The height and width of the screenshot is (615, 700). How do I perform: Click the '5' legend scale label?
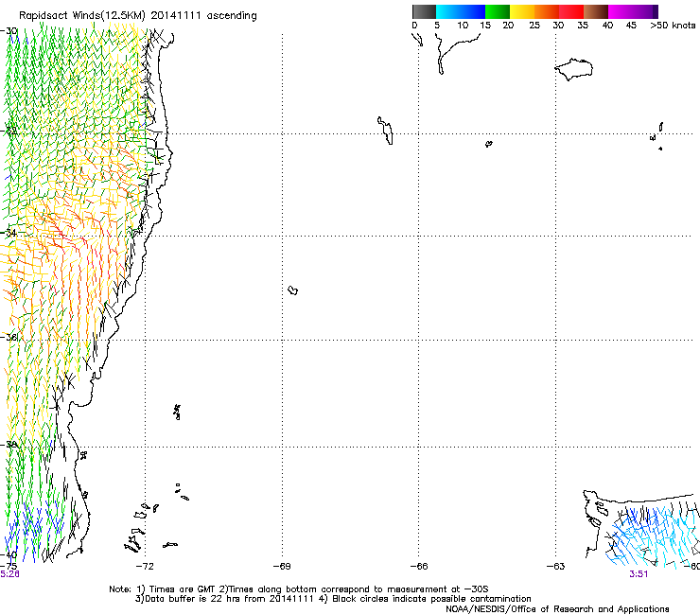[x=437, y=26]
